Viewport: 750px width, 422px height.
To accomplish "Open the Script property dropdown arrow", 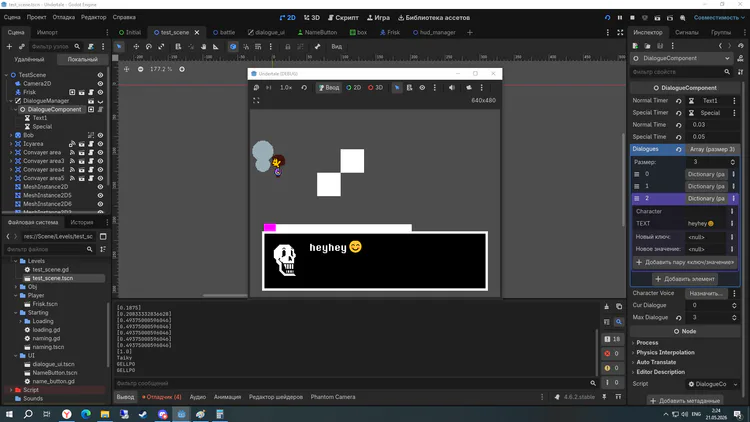I will (x=735, y=384).
